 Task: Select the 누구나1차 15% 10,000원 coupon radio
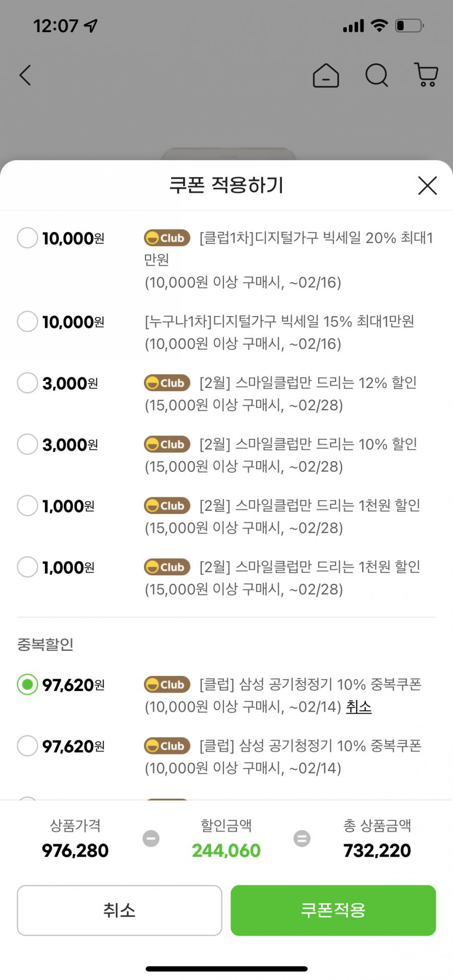click(x=27, y=321)
